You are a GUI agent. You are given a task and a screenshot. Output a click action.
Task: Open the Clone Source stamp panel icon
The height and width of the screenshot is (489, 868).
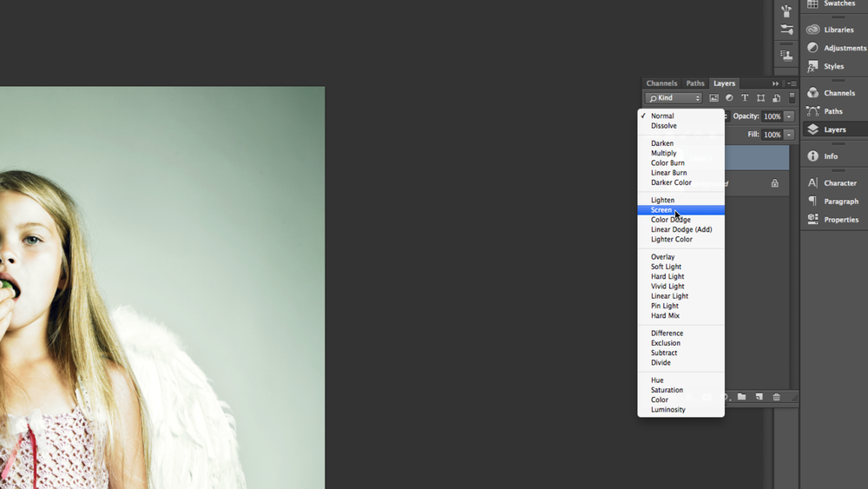[x=786, y=55]
